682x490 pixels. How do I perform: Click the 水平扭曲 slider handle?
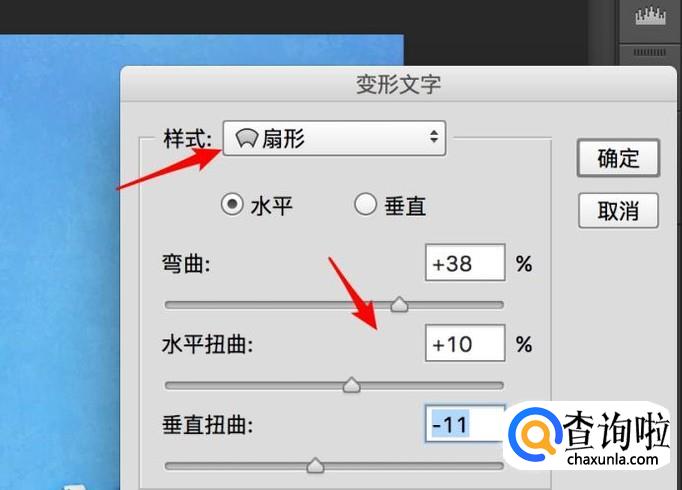pyautogui.click(x=351, y=385)
